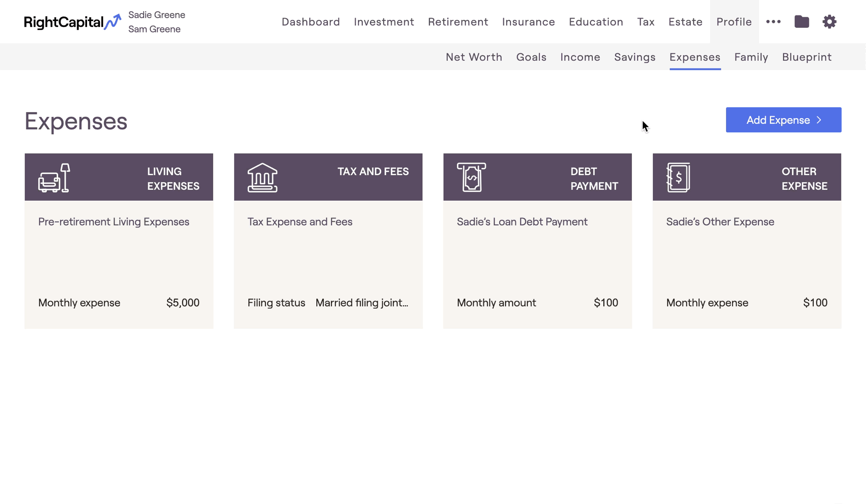This screenshot has width=866, height=504.
Task: Open Sadie's Loan Debt Payment card
Action: (x=537, y=241)
